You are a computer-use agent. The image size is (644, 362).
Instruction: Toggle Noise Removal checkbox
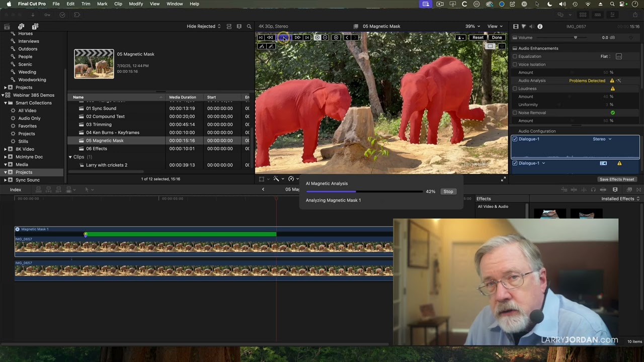(515, 113)
